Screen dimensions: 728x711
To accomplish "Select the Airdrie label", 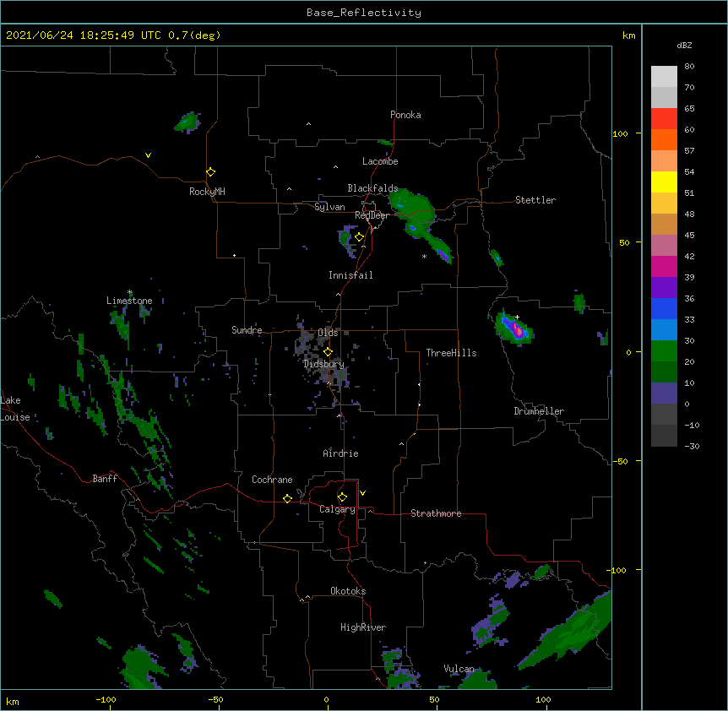I will [x=341, y=453].
